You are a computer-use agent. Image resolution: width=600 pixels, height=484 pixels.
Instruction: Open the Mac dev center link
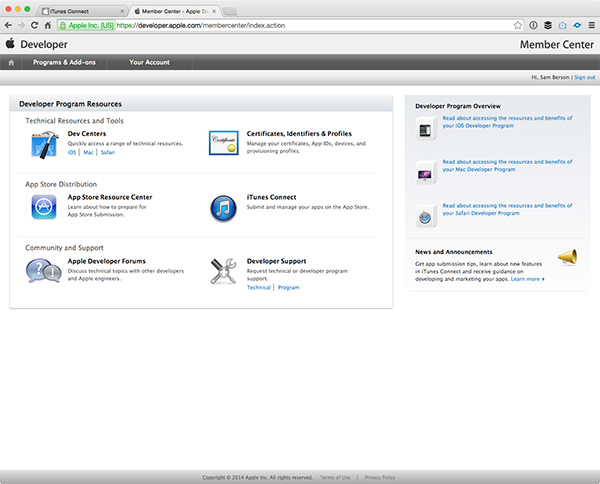(x=88, y=152)
